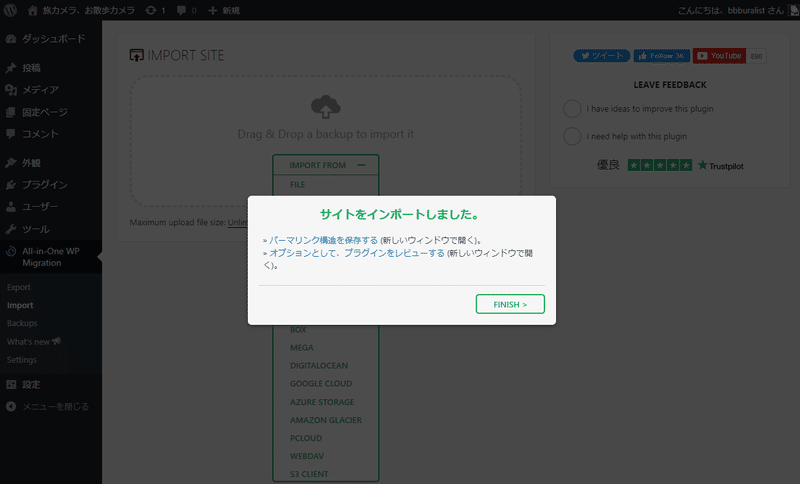This screenshot has height=484, width=800.
Task: Click the green Trustpilot star rating
Action: [x=660, y=165]
